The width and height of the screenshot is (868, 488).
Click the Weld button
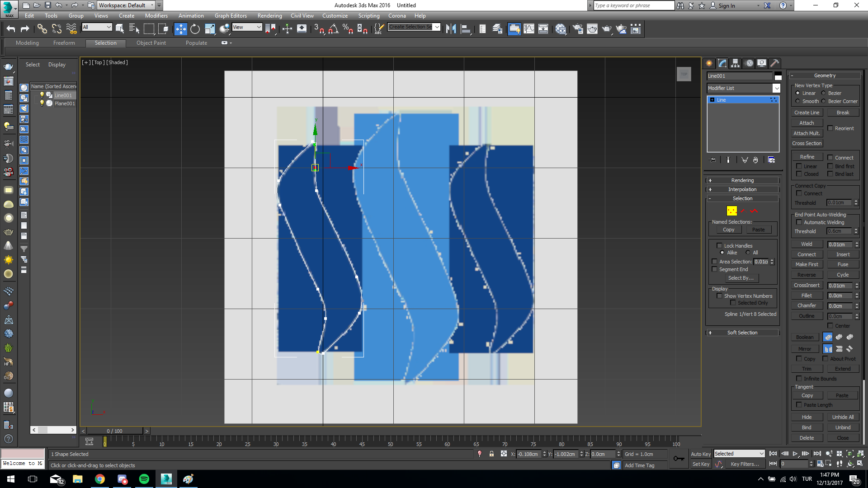(x=807, y=244)
